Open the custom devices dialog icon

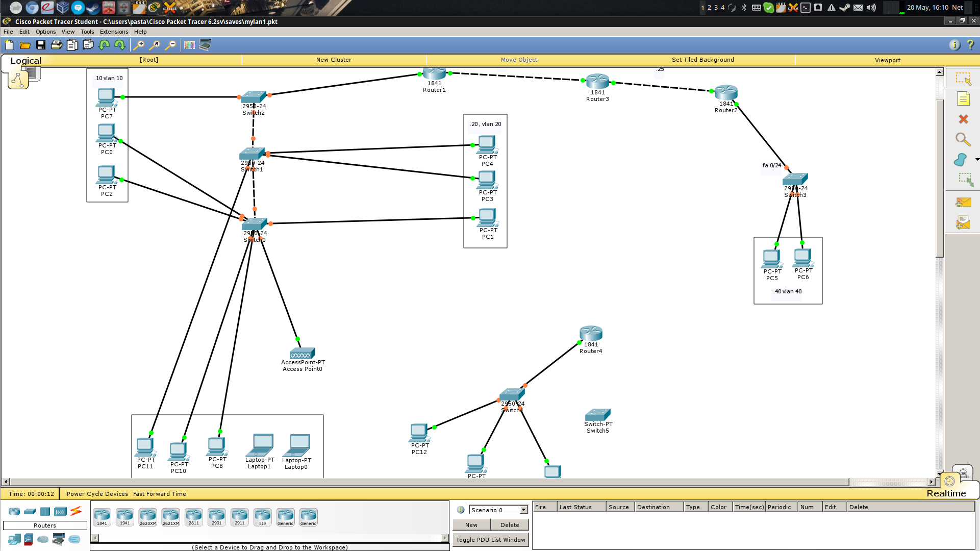click(x=205, y=45)
